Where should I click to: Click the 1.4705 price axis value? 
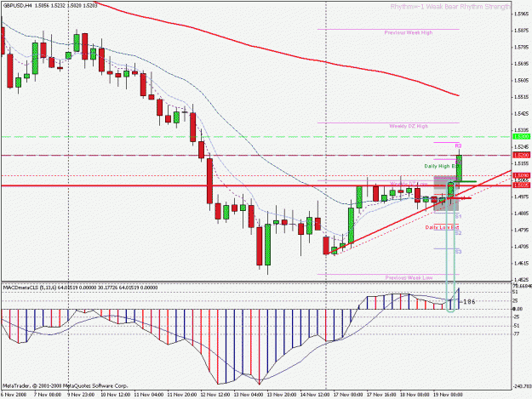pyautogui.click(x=522, y=247)
